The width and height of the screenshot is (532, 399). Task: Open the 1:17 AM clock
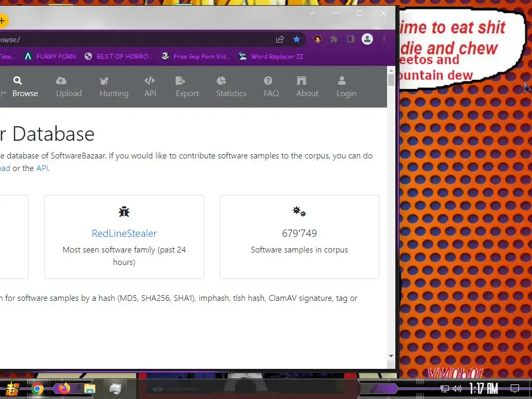484,389
